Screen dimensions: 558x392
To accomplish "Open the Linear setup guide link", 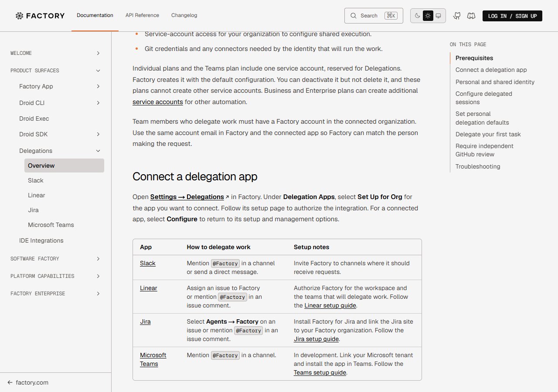I will click(x=330, y=305).
